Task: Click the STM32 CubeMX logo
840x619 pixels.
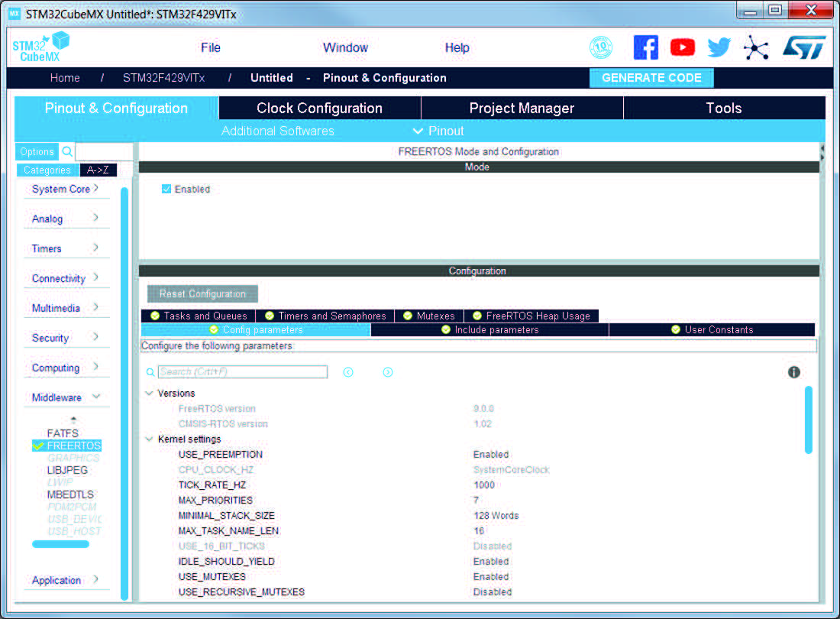Action: 41,47
